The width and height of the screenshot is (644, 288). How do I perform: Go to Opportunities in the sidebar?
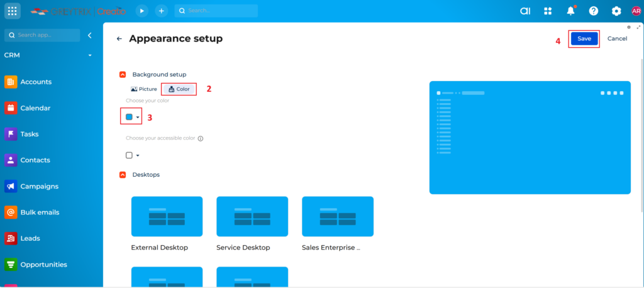(43, 265)
